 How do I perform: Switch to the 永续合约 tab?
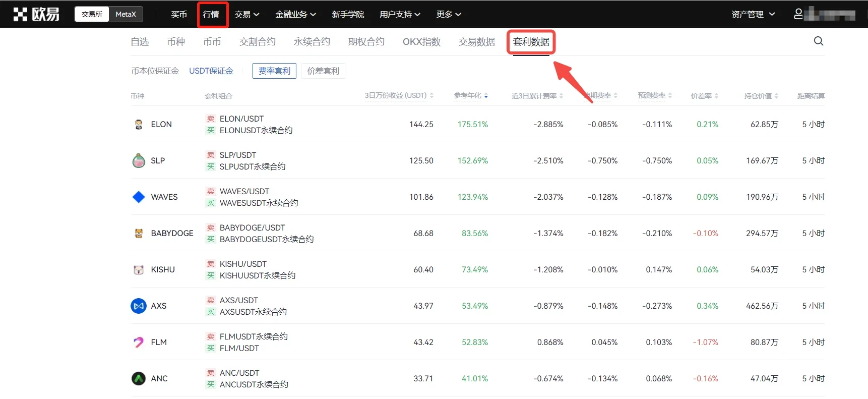point(312,42)
